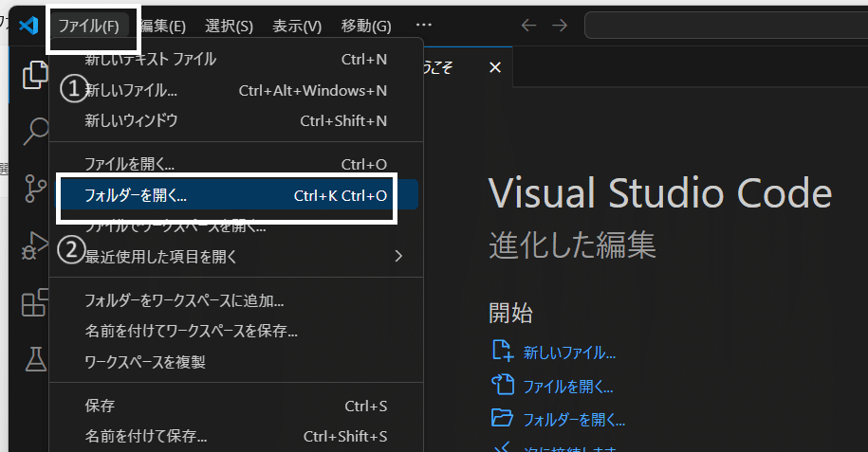Image resolution: width=868 pixels, height=452 pixels.
Task: Click the VS Code logo icon
Action: (x=28, y=26)
